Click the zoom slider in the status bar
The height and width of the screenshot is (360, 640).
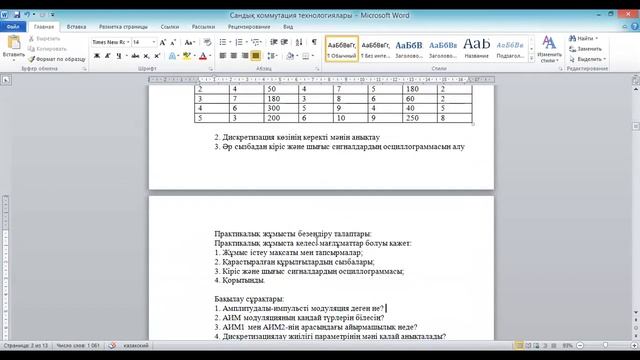(606, 346)
